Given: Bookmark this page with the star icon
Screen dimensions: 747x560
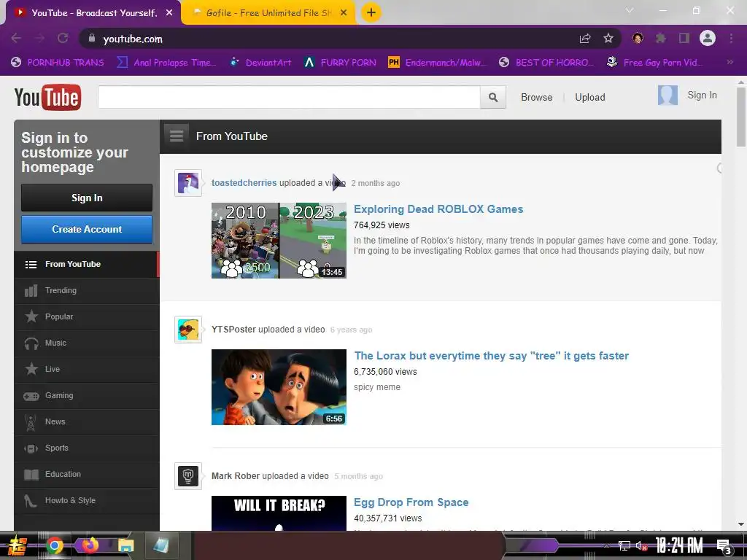Looking at the screenshot, I should 608,38.
